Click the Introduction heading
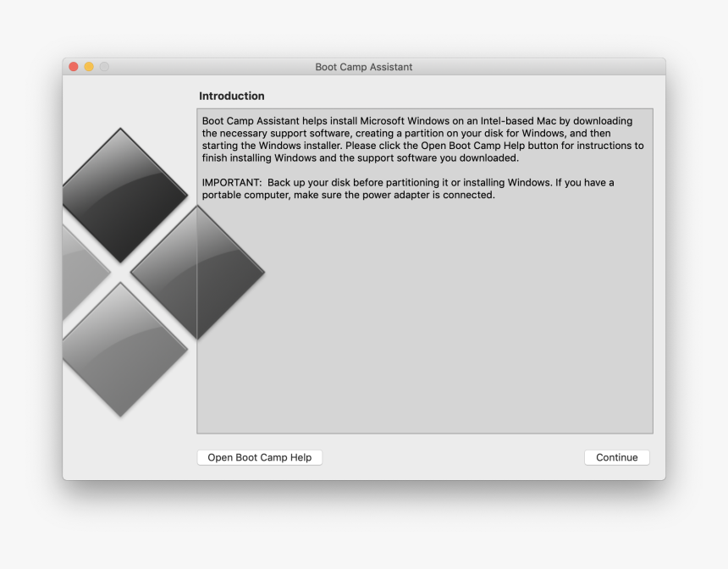The width and height of the screenshot is (728, 569). 232,97
